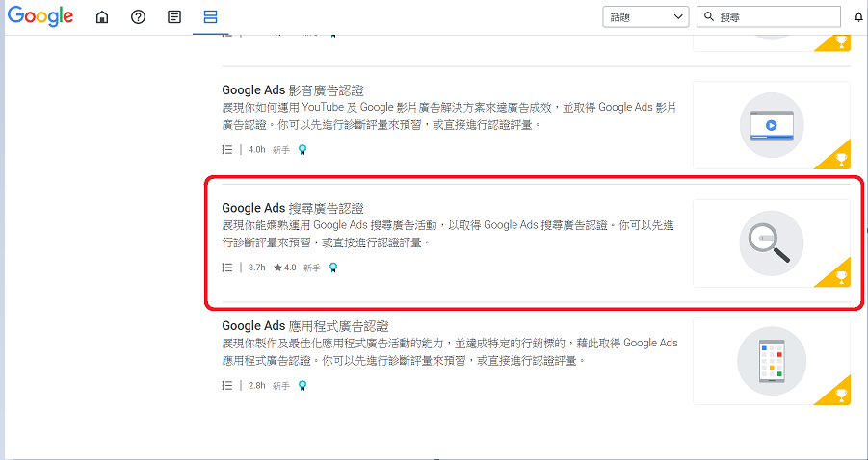Click the app ad tablet thumbnail
Image resolution: width=868 pixels, height=460 pixels.
[x=772, y=361]
